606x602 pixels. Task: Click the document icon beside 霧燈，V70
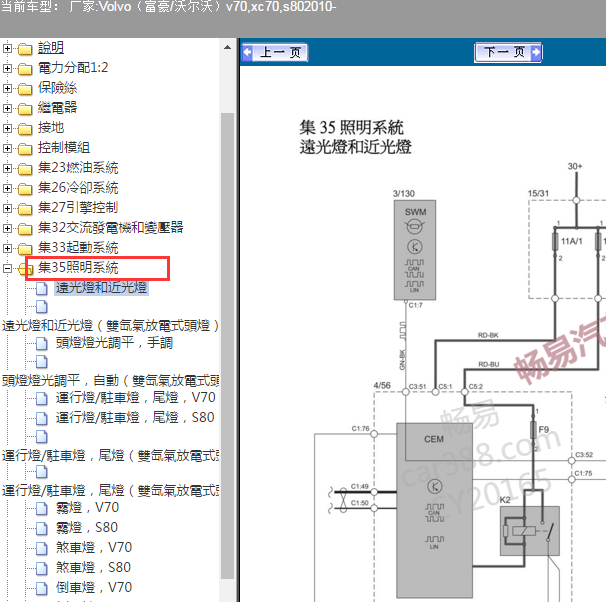click(x=42, y=508)
